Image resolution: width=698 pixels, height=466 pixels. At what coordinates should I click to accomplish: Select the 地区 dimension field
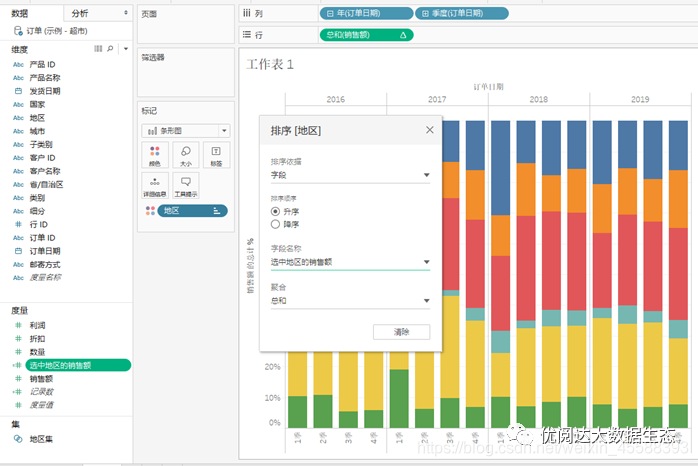coord(37,118)
